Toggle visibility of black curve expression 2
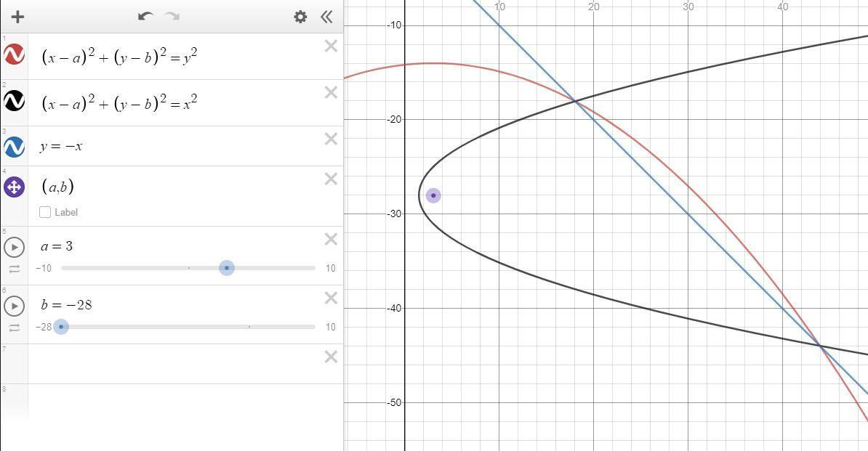Image resolution: width=868 pixels, height=451 pixels. (15, 102)
